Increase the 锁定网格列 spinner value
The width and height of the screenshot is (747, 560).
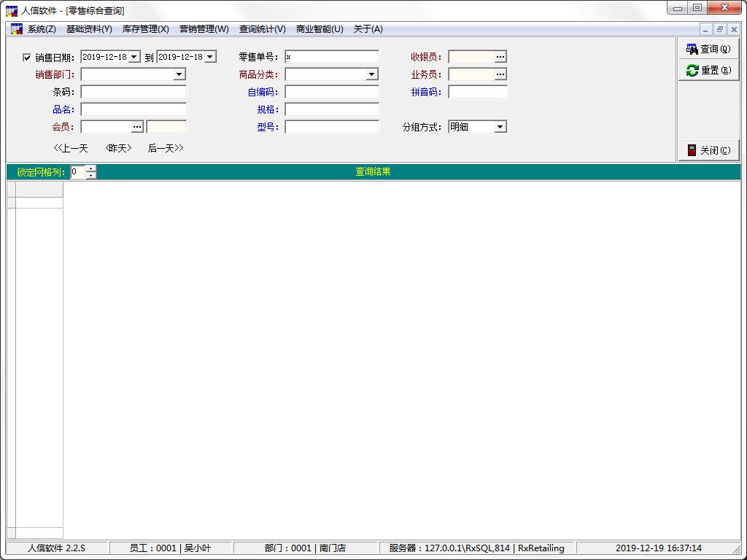pyautogui.click(x=90, y=168)
